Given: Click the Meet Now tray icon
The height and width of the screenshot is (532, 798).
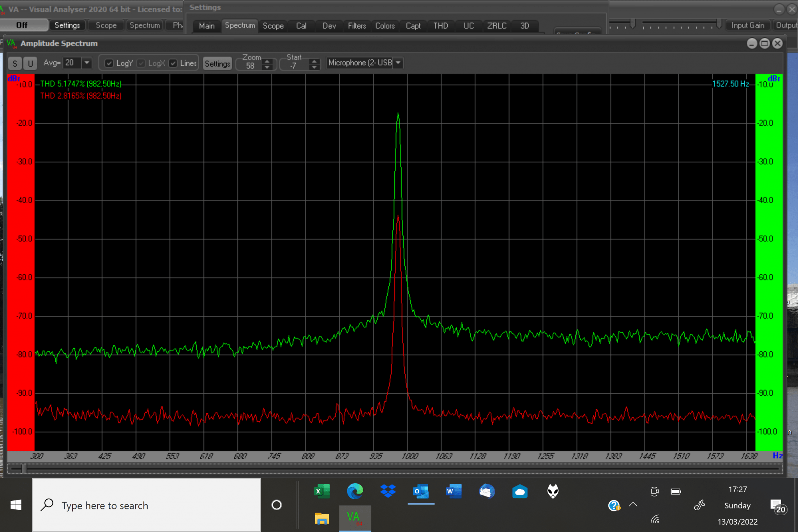Looking at the screenshot, I should point(655,491).
